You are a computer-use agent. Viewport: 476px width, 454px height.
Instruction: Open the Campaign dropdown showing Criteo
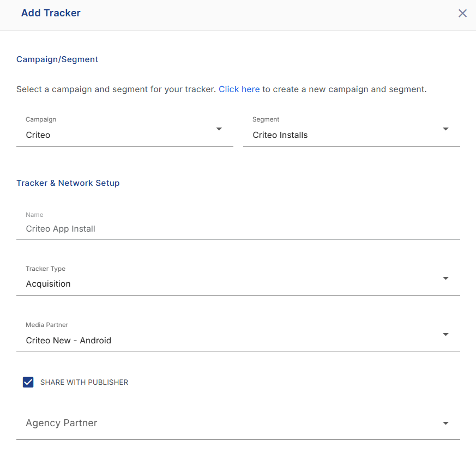[x=124, y=130]
